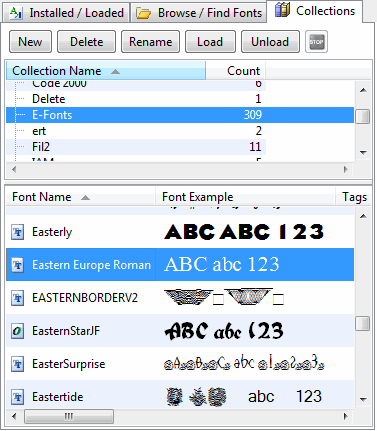The height and width of the screenshot is (431, 377).
Task: Switch to the Installed / Loaded tab
Action: (66, 13)
